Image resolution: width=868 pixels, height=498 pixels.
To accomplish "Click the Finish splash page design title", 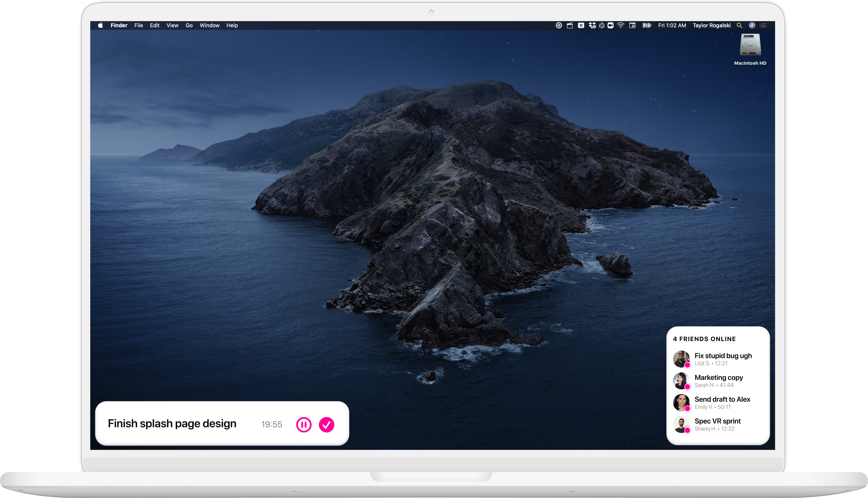I will [172, 423].
